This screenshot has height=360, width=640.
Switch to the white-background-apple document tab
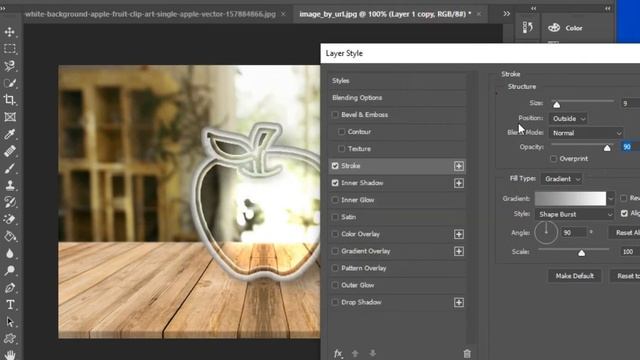click(150, 14)
